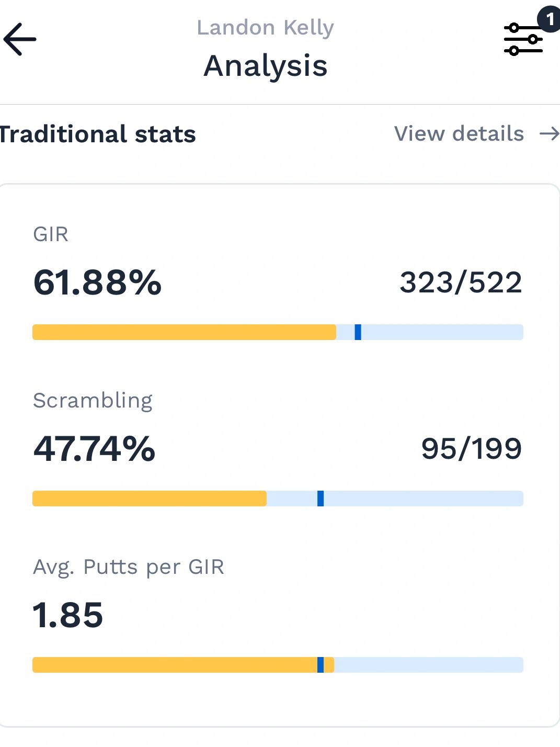Click the Avg. Putts per GIR progress bar
Image resolution: width=560 pixels, height=747 pixels.
coord(278,665)
